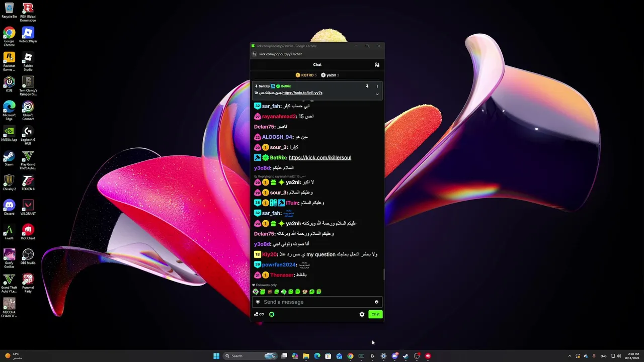Screen dimensions: 644x362
Task: Open Discord from the taskbar
Action: click(394, 356)
